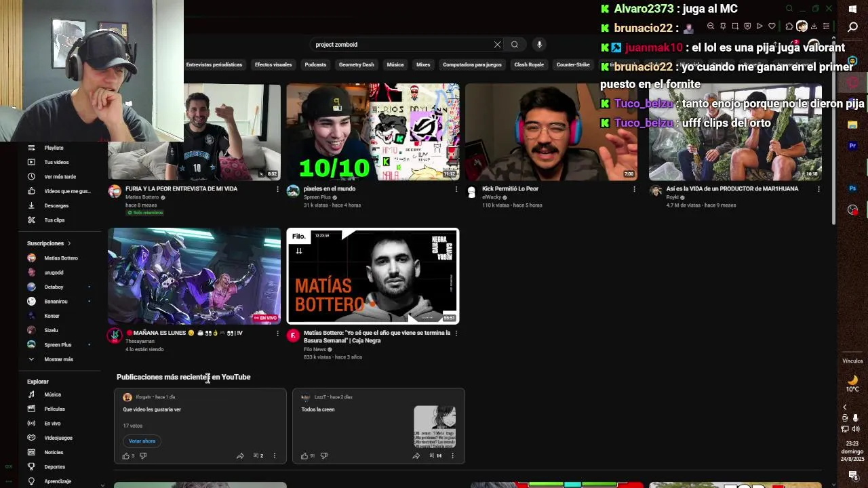Clear the search box with the X
Screen dimensions: 868x488
point(497,45)
